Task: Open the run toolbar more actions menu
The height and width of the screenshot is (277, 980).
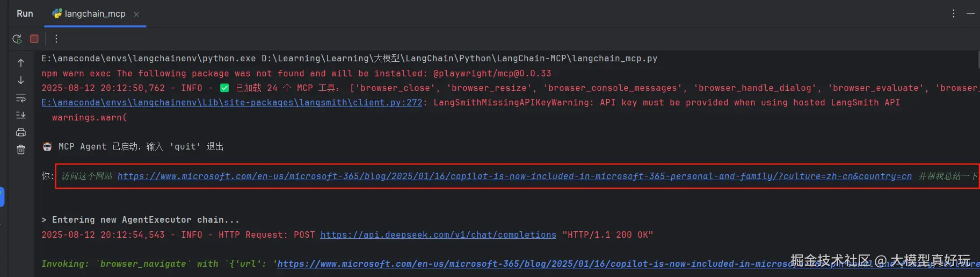Action: (x=56, y=39)
